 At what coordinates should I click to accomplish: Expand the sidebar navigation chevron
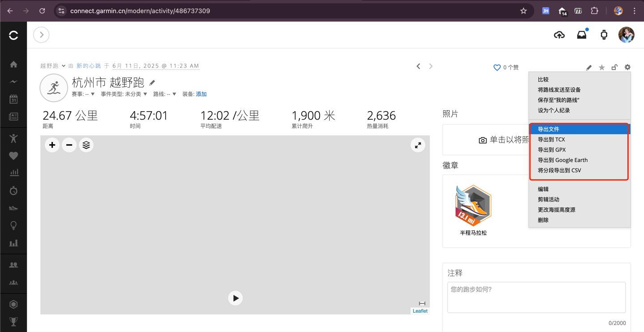tap(41, 35)
